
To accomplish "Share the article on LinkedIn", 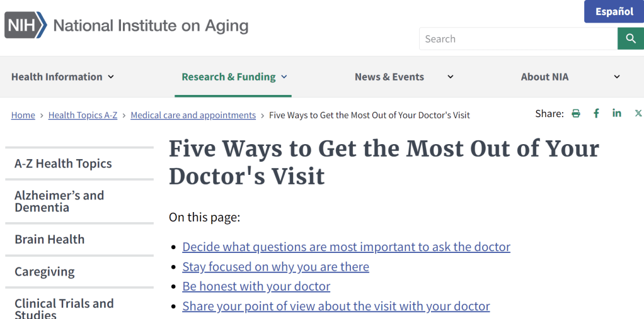I will 617,113.
